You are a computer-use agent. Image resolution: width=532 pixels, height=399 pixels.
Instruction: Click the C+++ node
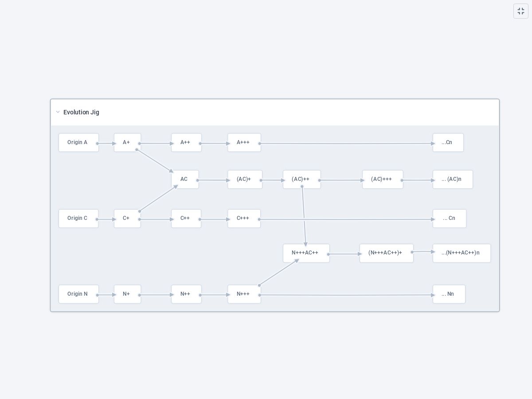pyautogui.click(x=244, y=219)
